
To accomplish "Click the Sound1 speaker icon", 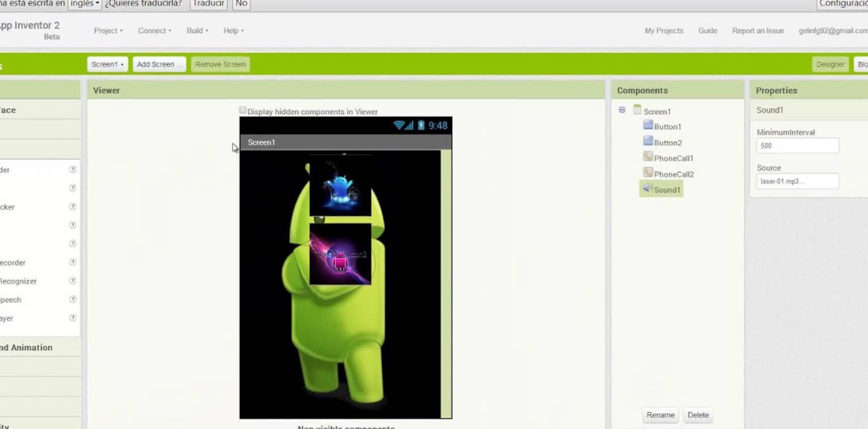I will pyautogui.click(x=647, y=188).
